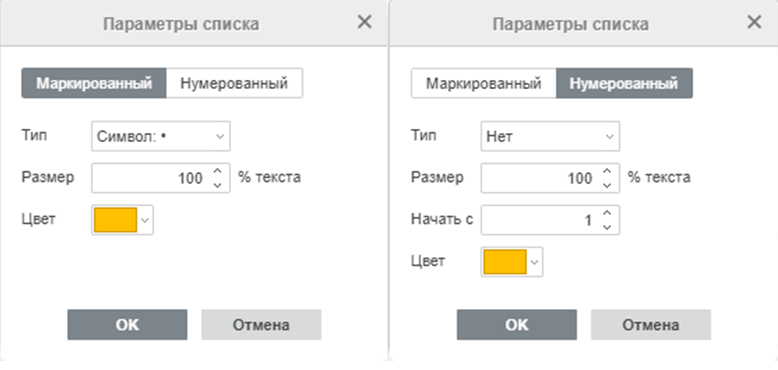Click the orange Цвет swatch in left dialog
Screen dimensions: 778x370
[x=116, y=220]
